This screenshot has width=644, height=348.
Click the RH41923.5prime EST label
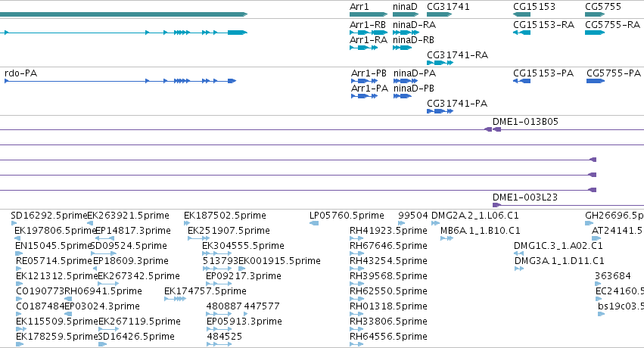tap(388, 231)
